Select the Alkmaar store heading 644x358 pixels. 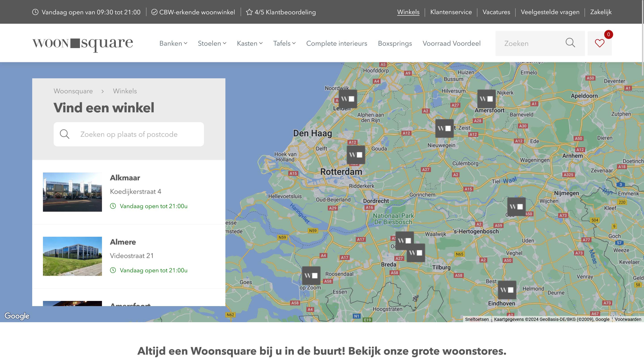125,178
